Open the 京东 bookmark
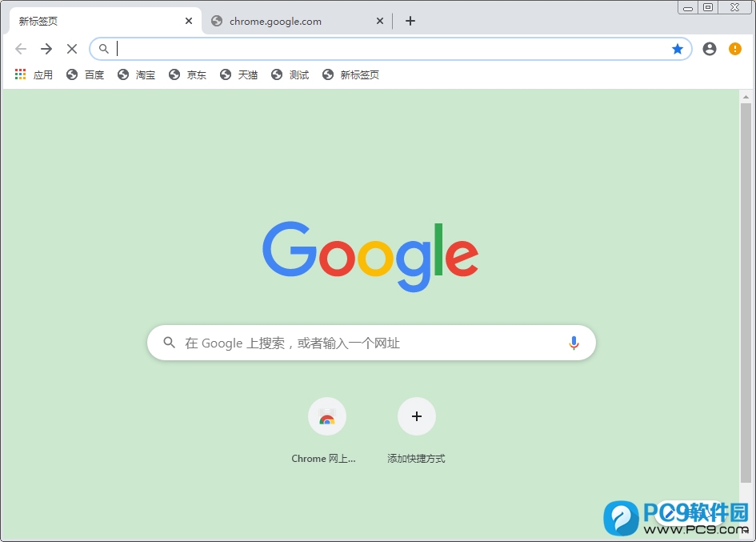This screenshot has width=756, height=542. [187, 74]
